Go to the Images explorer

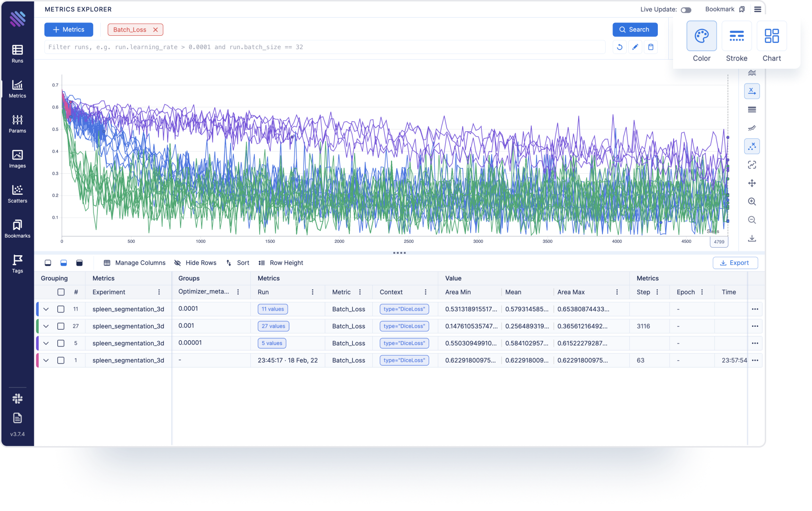click(17, 158)
